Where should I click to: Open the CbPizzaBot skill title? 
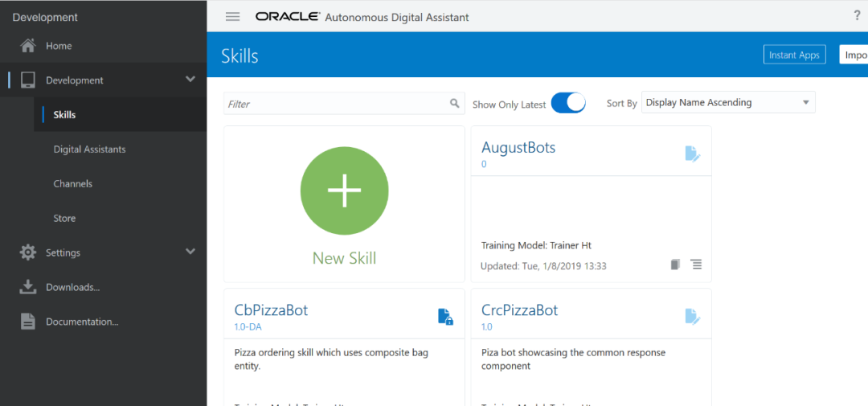(x=272, y=310)
